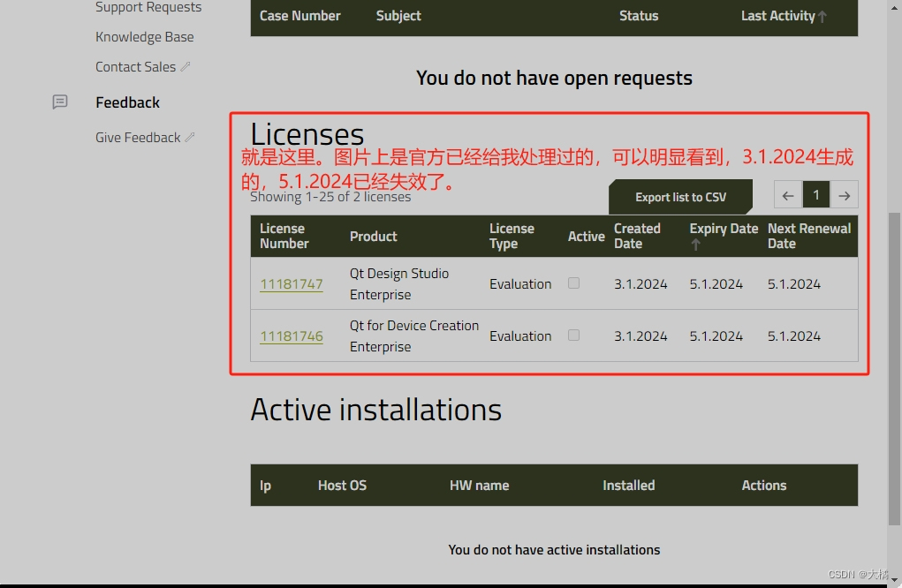This screenshot has width=902, height=588.
Task: Open license 11181747 details
Action: pos(292,283)
